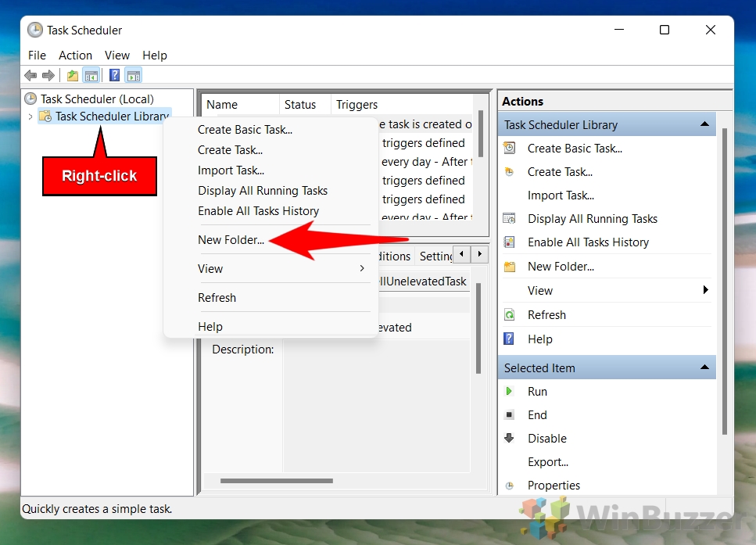Click the blue Help toolbar icon
This screenshot has width=756, height=545.
[114, 75]
